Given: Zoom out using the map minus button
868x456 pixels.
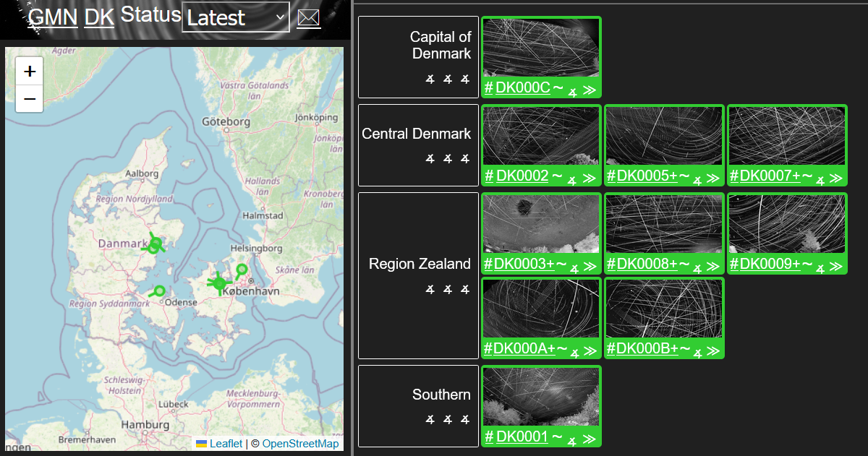Looking at the screenshot, I should 29,99.
